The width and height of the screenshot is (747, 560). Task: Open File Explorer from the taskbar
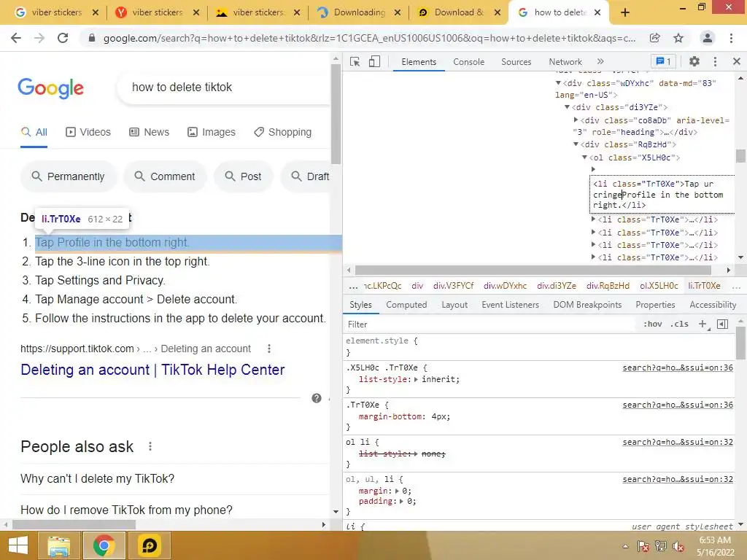coord(59,545)
